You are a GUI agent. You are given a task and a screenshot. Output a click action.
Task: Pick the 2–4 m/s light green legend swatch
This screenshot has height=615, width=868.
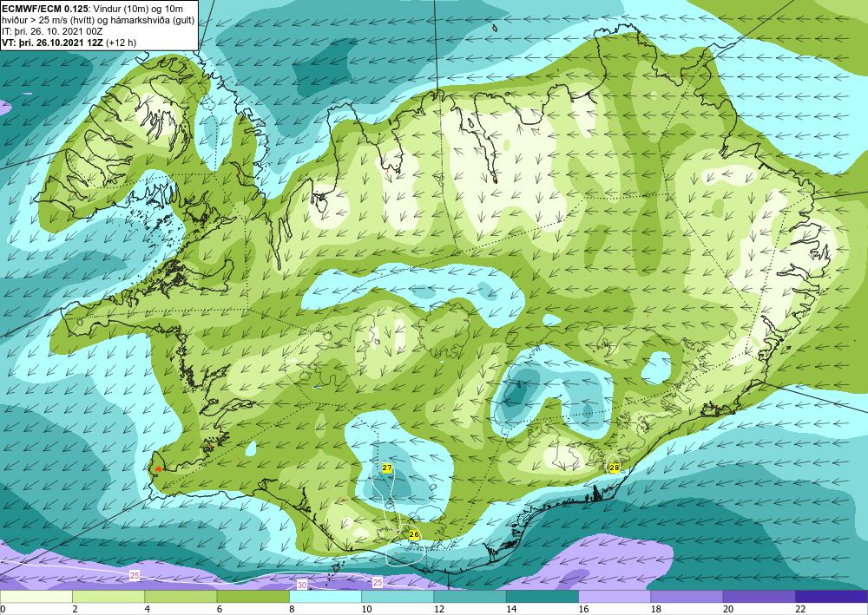point(108,597)
